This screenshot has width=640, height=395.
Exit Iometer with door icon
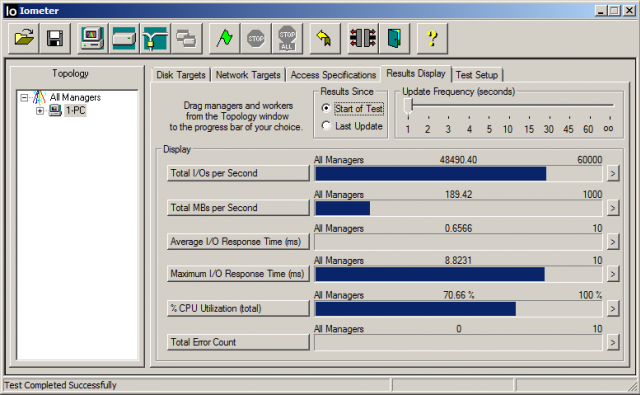[394, 38]
